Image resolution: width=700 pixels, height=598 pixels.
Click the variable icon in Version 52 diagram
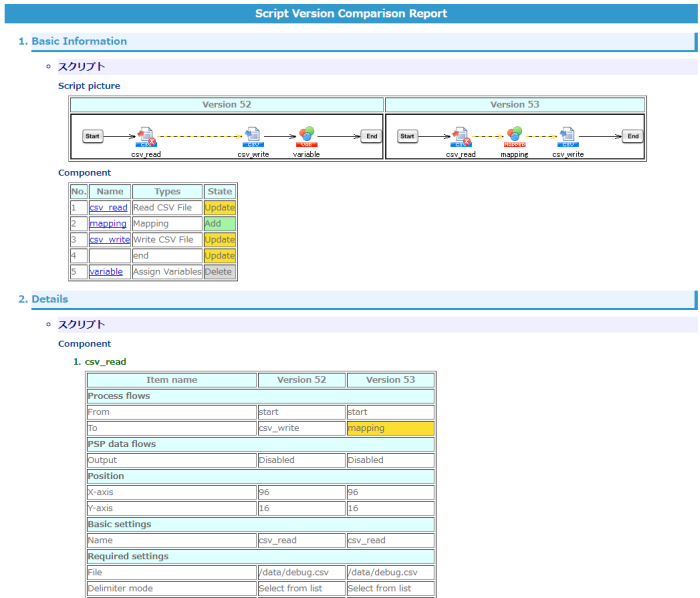point(307,136)
